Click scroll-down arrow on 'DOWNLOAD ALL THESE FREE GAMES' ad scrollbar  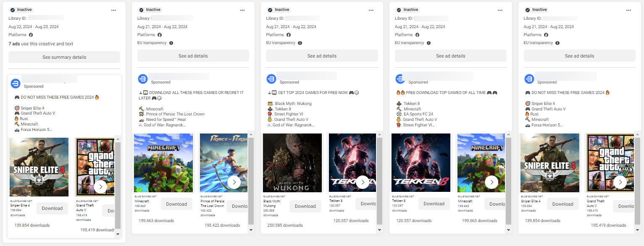click(251, 230)
